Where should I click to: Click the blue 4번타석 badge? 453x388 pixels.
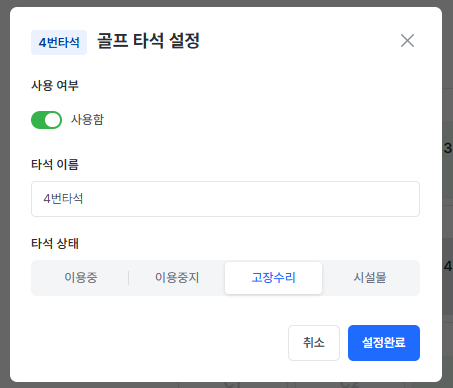coord(59,42)
